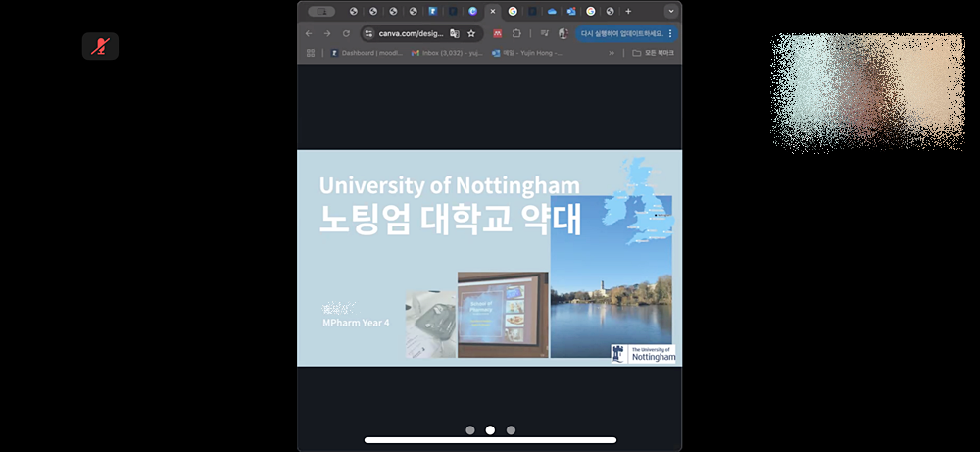980x452 pixels.
Task: Open the red extension icon in toolbar
Action: 498,33
